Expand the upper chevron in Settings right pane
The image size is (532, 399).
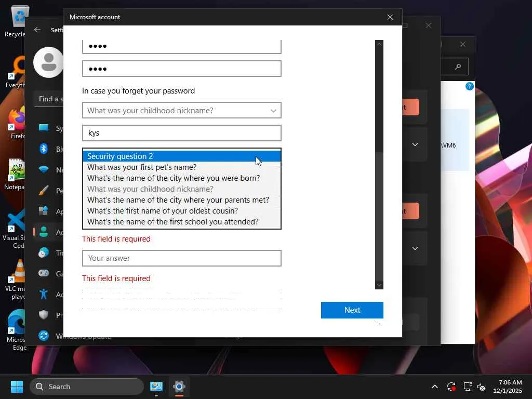415,144
